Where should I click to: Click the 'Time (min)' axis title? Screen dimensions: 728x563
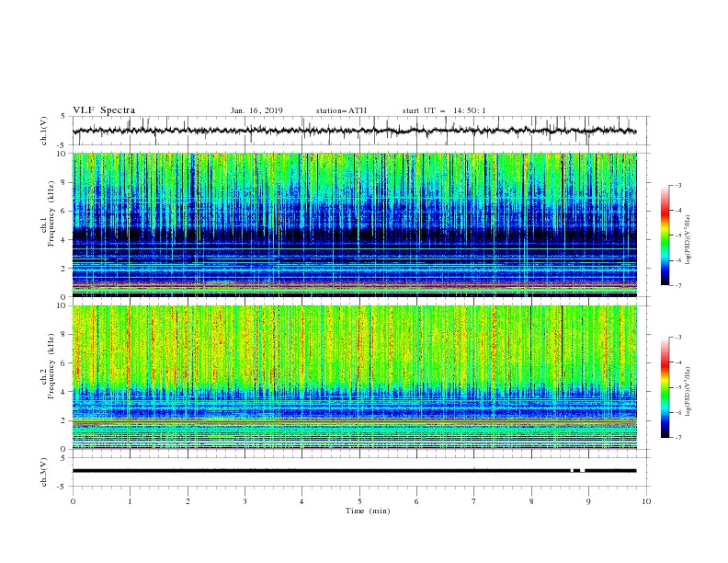click(x=368, y=511)
